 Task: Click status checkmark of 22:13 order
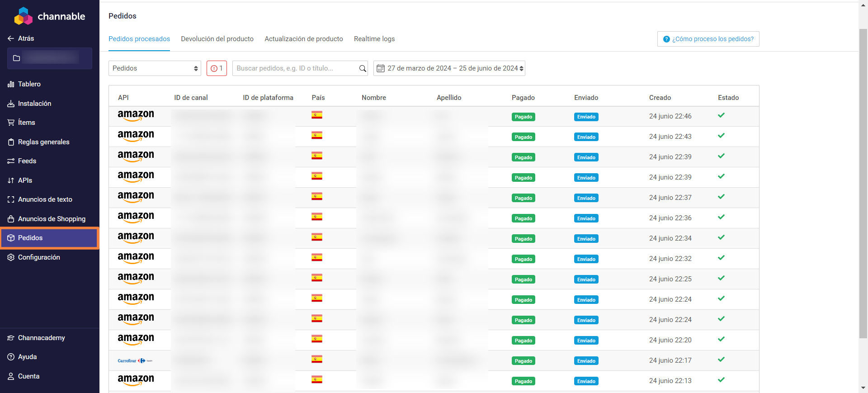click(x=721, y=380)
